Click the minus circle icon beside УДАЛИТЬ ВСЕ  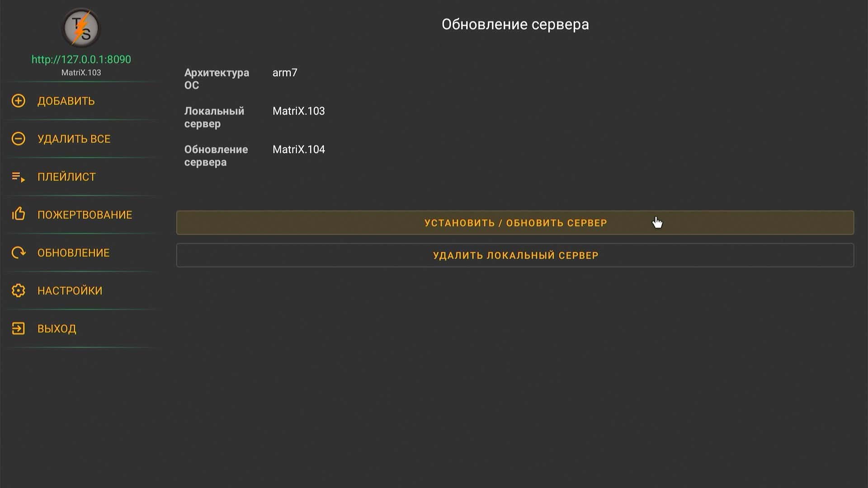click(x=19, y=139)
